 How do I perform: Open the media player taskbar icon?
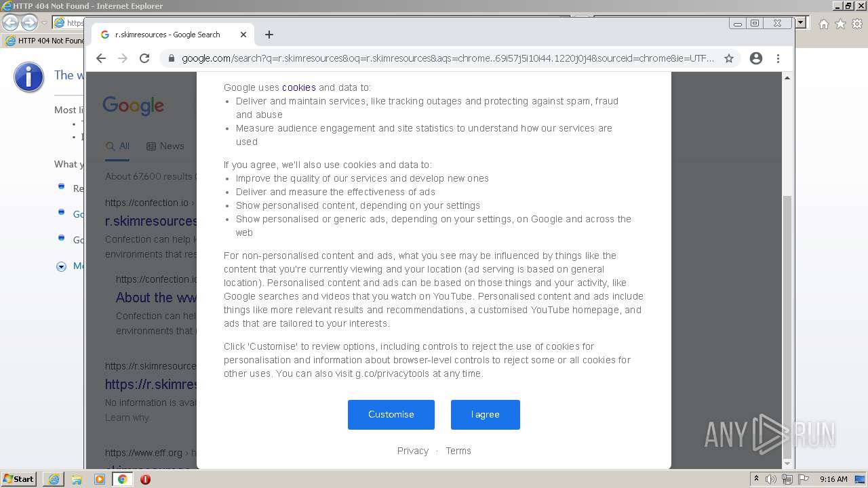100,479
